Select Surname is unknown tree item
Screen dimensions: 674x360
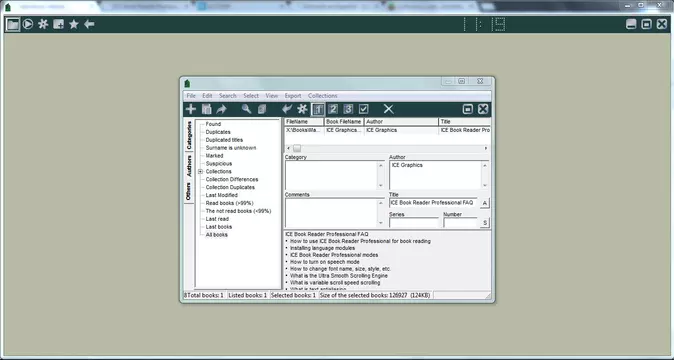click(x=231, y=148)
